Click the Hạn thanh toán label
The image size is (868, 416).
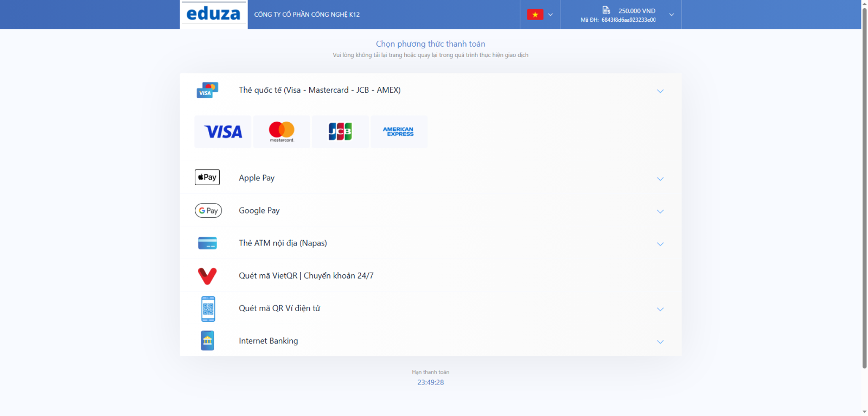click(431, 372)
